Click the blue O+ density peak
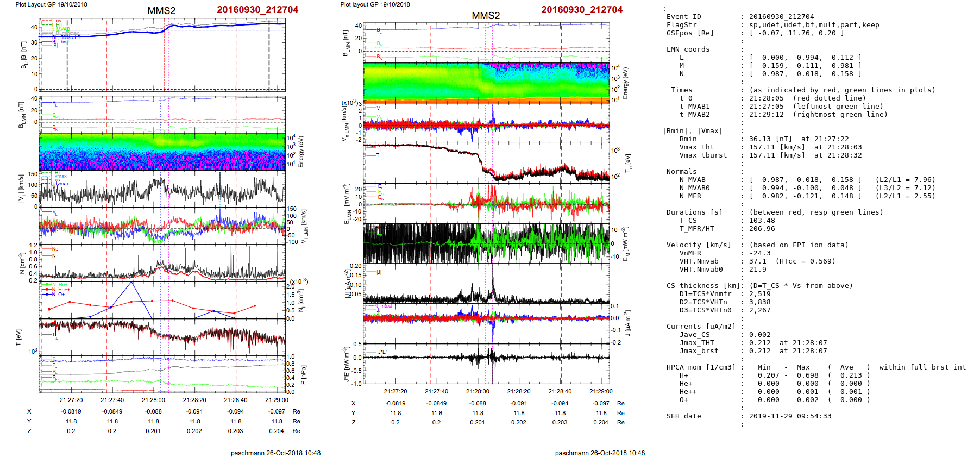Image resolution: width=980 pixels, height=457 pixels. coord(131,282)
